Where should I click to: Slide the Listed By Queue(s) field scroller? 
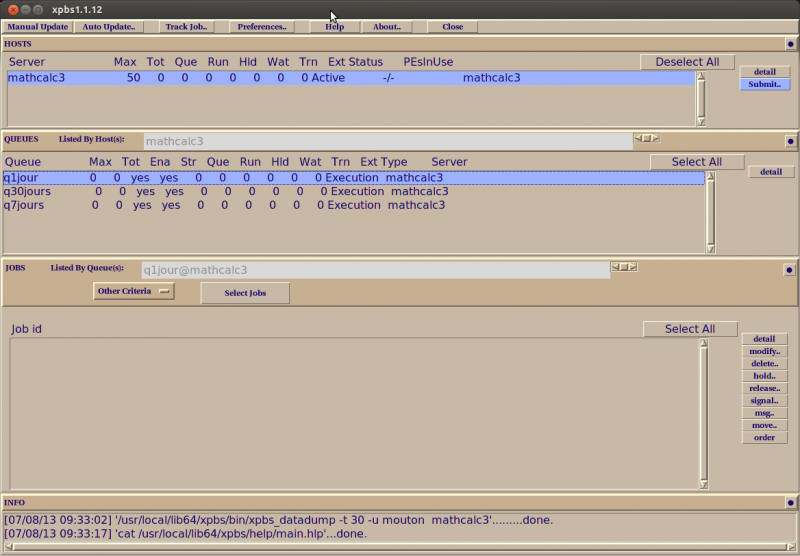tap(623, 267)
